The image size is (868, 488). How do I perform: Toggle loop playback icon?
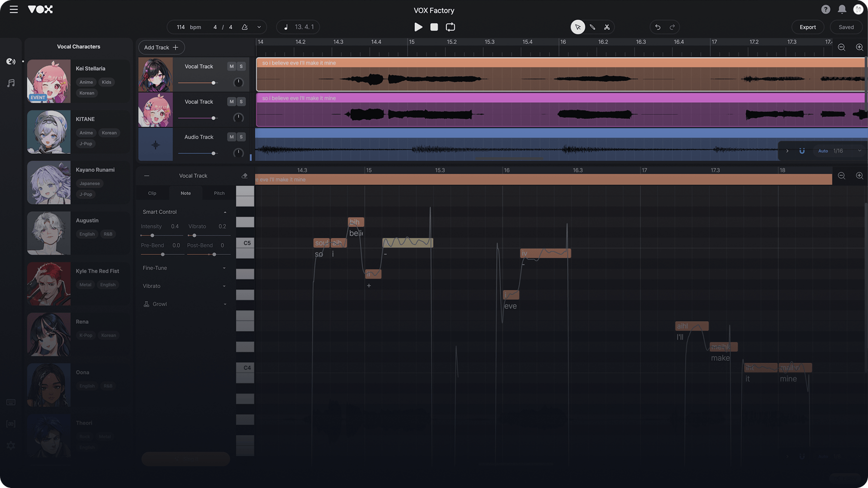click(450, 27)
